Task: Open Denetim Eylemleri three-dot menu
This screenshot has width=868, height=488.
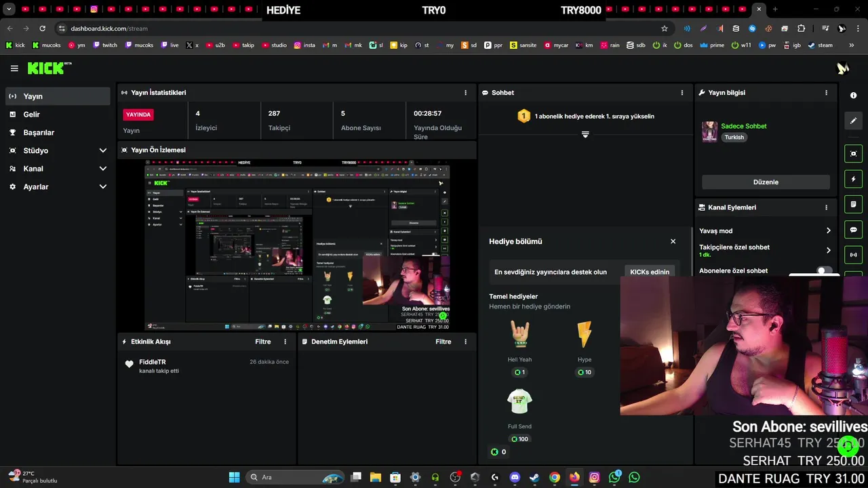Action: [465, 342]
